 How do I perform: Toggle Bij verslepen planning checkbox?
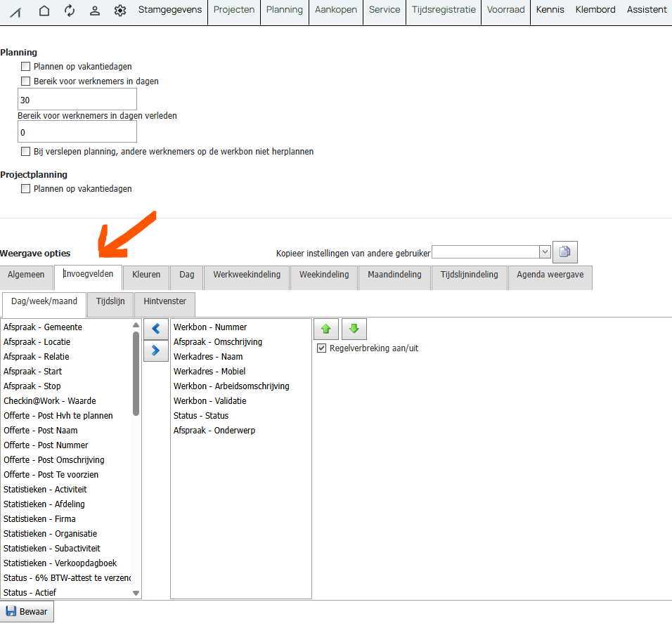26,151
